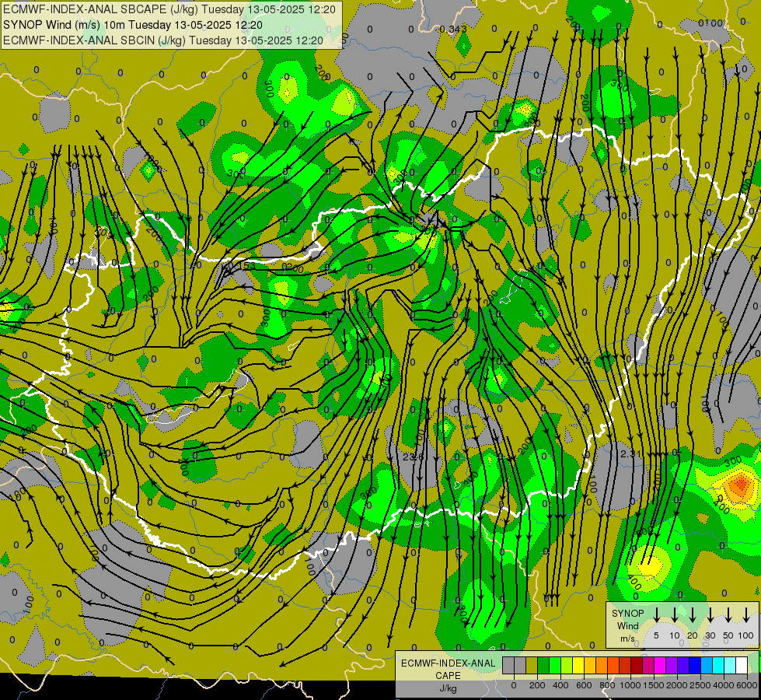Click the orange-red CAPE maximum hotspot
This screenshot has width=761, height=700.
[740, 484]
